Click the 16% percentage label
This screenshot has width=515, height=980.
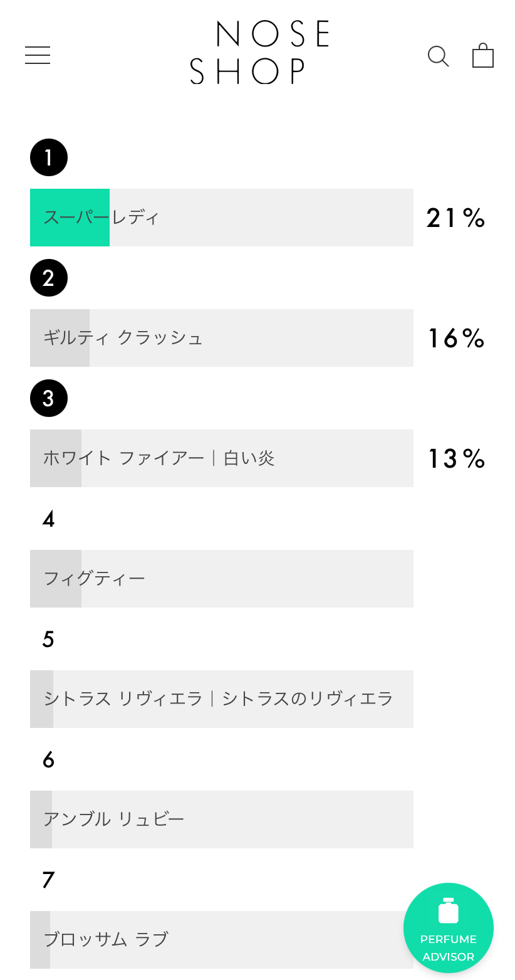click(x=455, y=339)
